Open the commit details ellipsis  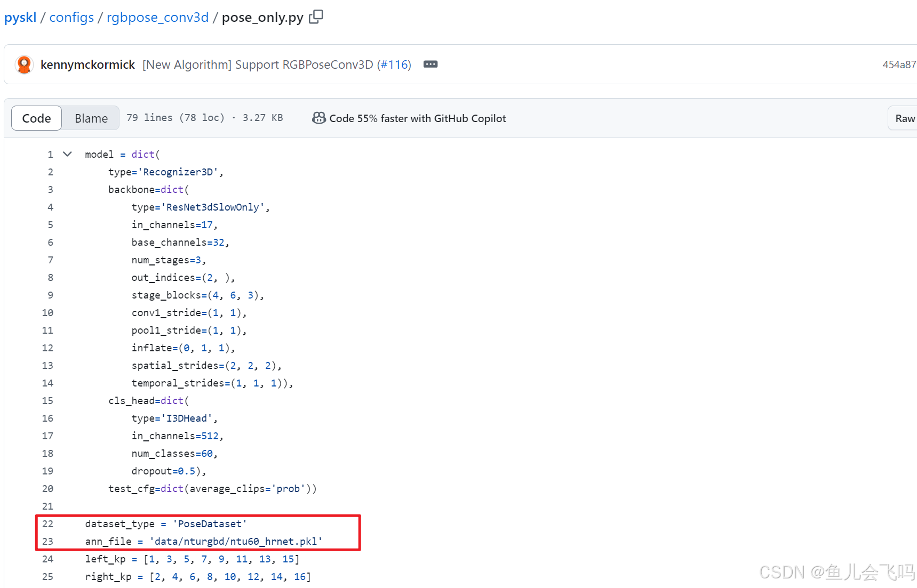pyautogui.click(x=430, y=64)
